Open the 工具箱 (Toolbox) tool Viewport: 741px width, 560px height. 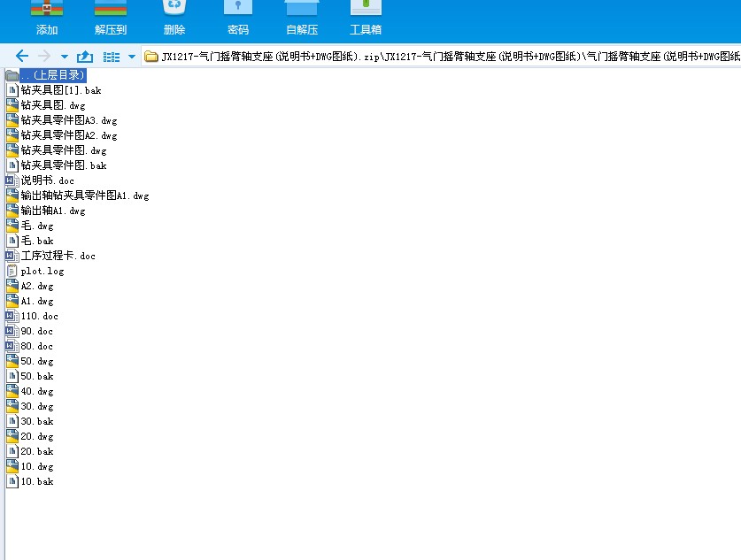coord(365,18)
